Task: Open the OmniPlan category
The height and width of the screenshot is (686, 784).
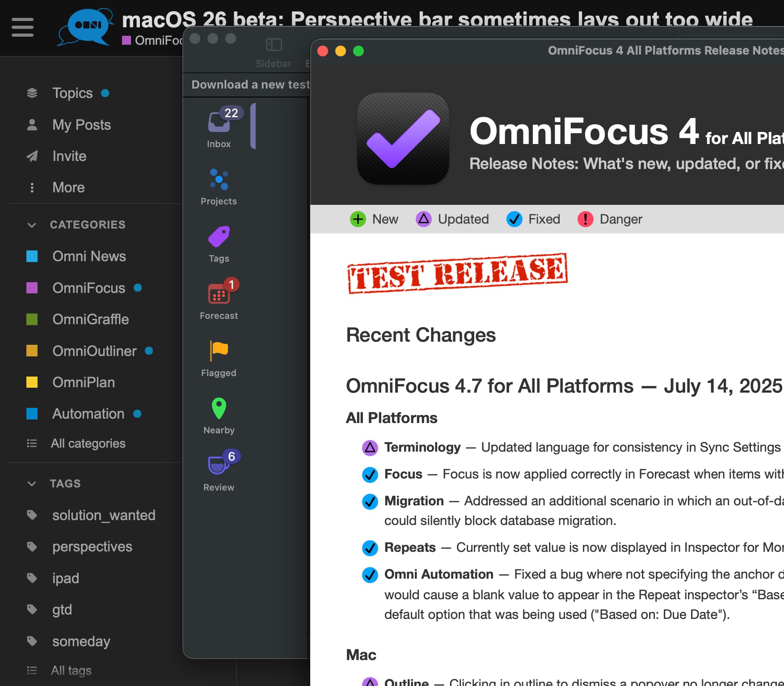Action: [x=84, y=382]
